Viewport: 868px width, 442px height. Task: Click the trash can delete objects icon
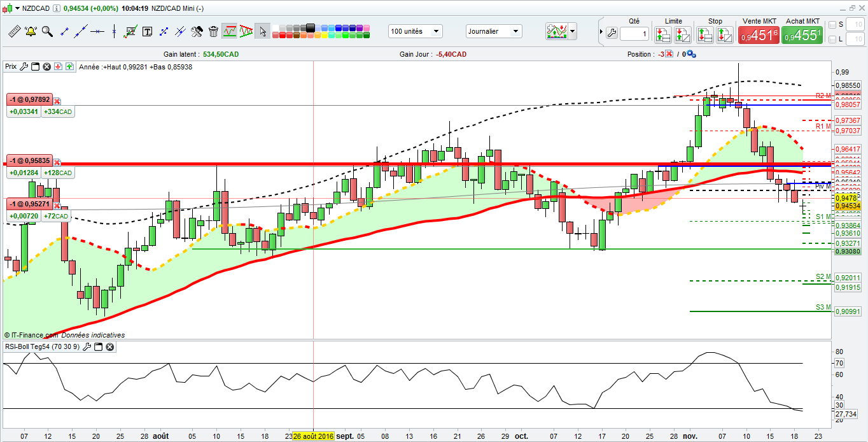213,31
